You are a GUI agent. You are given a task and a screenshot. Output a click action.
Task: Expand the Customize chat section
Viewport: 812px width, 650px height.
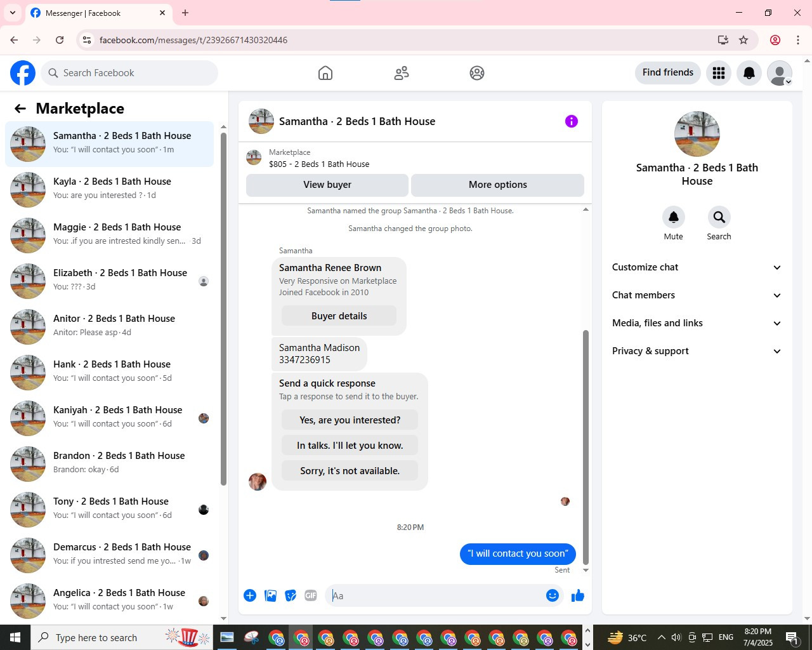pos(697,267)
